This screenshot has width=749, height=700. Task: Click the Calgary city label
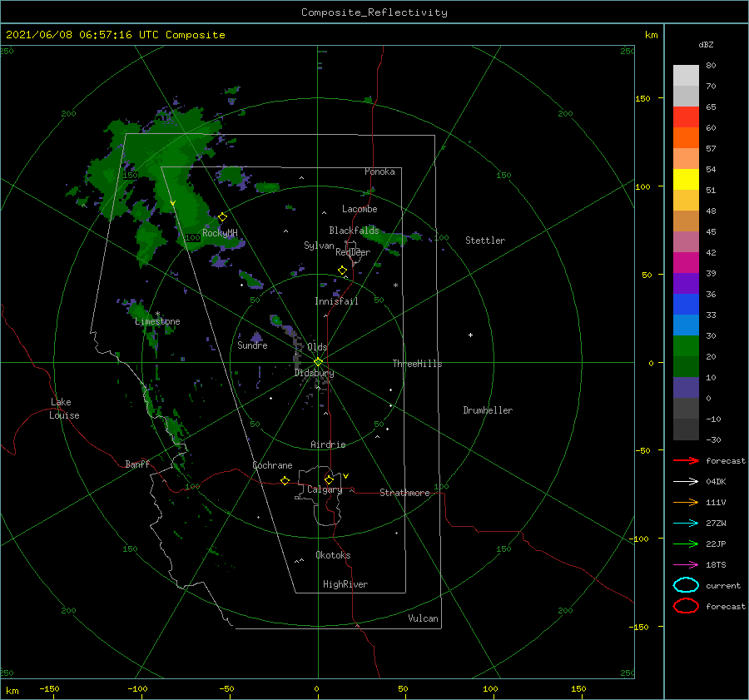[x=325, y=489]
